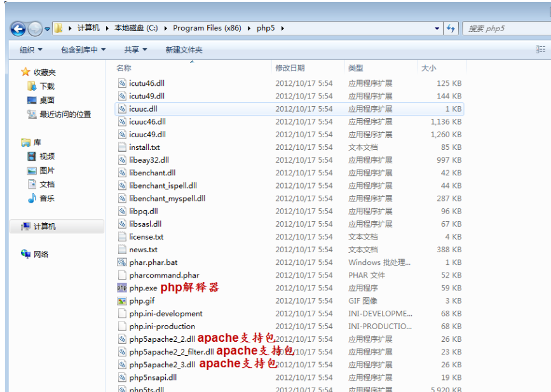This screenshot has width=551, height=392.
Task: Click the phar.phar.bat batch file icon
Action: [122, 262]
